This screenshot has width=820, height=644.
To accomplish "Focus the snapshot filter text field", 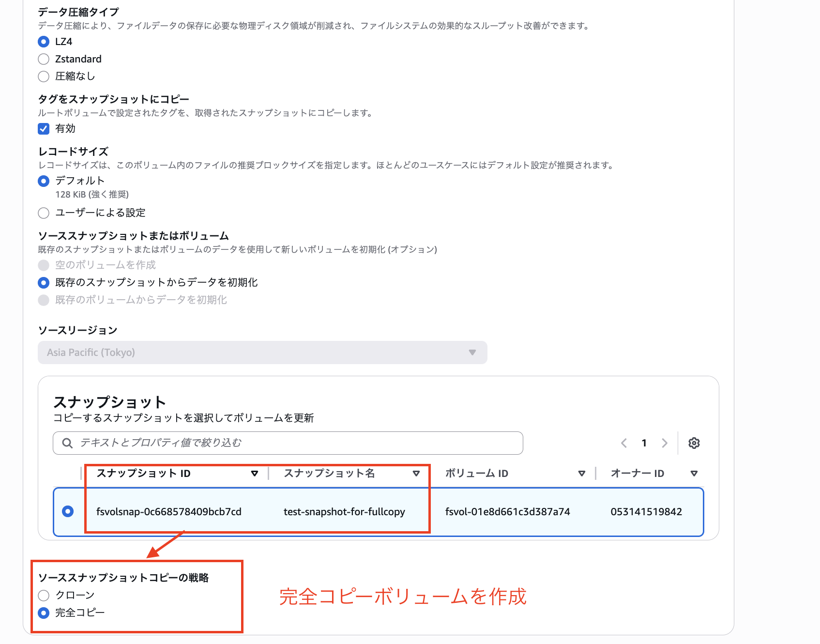I will click(x=288, y=443).
